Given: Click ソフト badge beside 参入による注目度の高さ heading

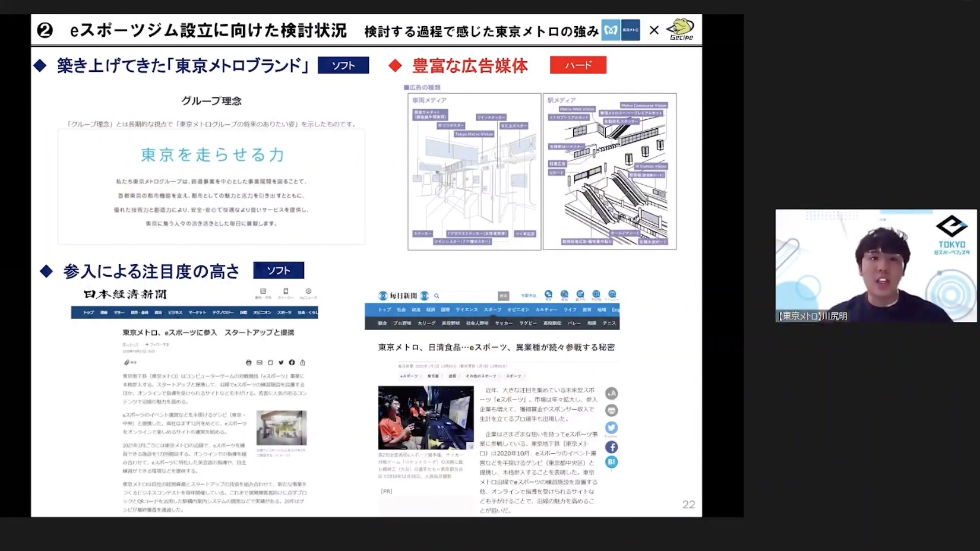Looking at the screenshot, I should 279,271.
